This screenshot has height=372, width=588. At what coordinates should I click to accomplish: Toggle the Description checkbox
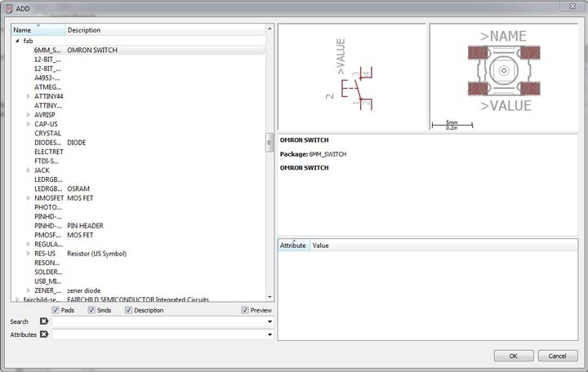[x=128, y=310]
